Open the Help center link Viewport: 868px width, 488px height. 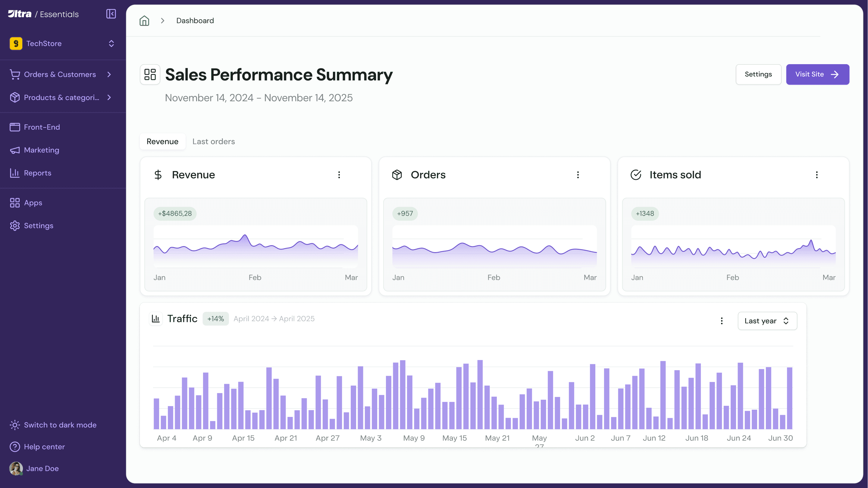[x=44, y=446]
